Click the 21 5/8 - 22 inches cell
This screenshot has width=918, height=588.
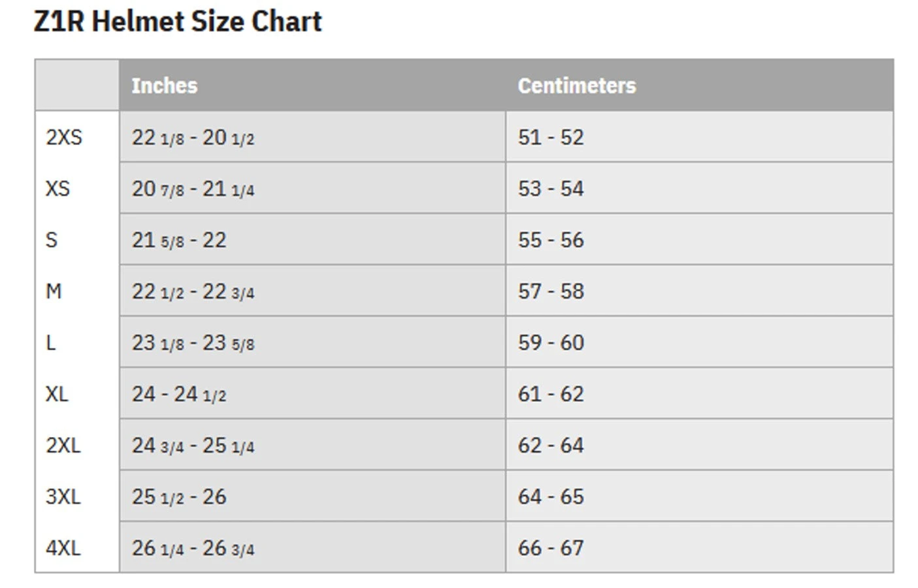pos(179,240)
